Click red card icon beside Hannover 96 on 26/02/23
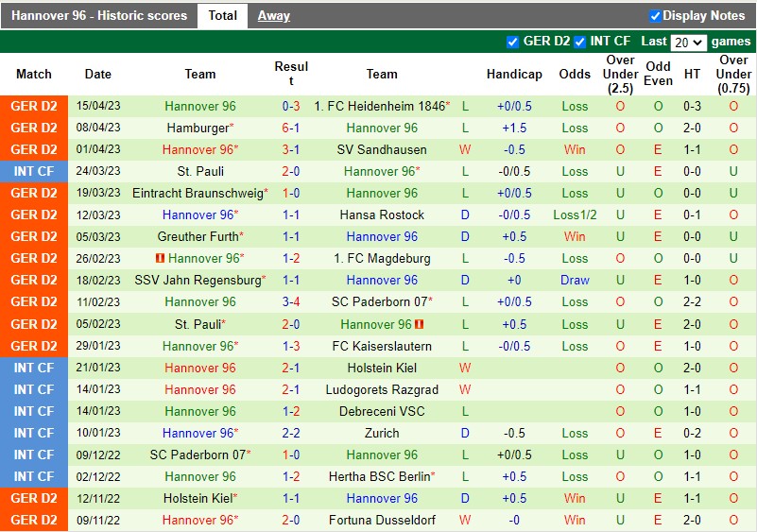The width and height of the screenshot is (757, 532). point(160,258)
